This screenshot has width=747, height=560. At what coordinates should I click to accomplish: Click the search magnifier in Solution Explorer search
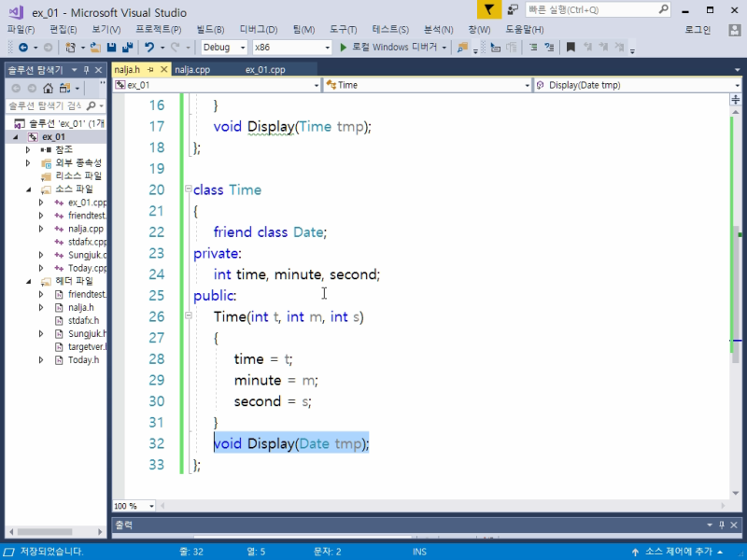(91, 105)
